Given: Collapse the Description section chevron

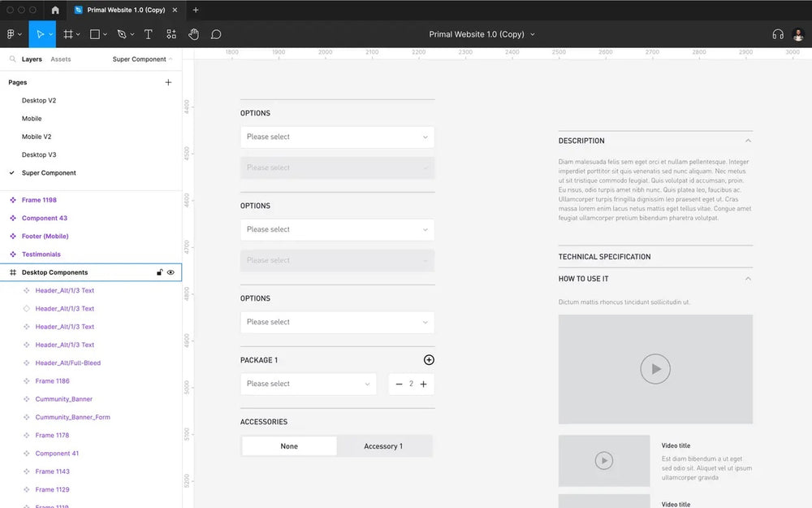Looking at the screenshot, I should (x=748, y=141).
